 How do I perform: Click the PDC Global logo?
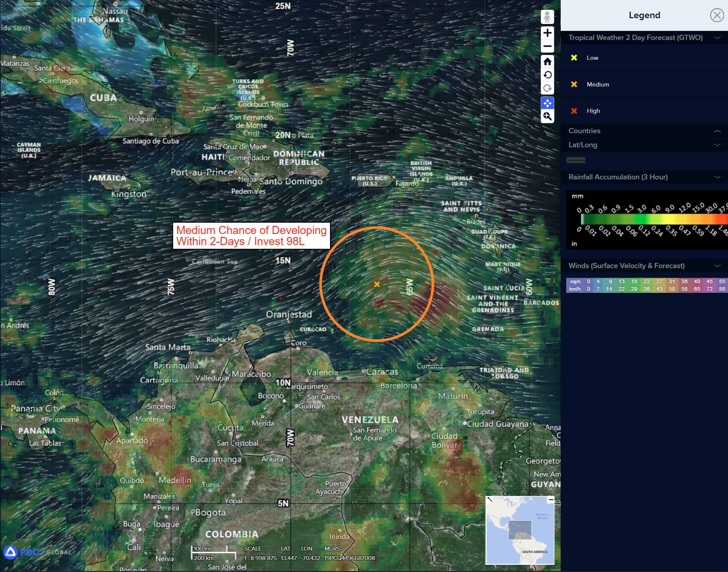tap(37, 552)
